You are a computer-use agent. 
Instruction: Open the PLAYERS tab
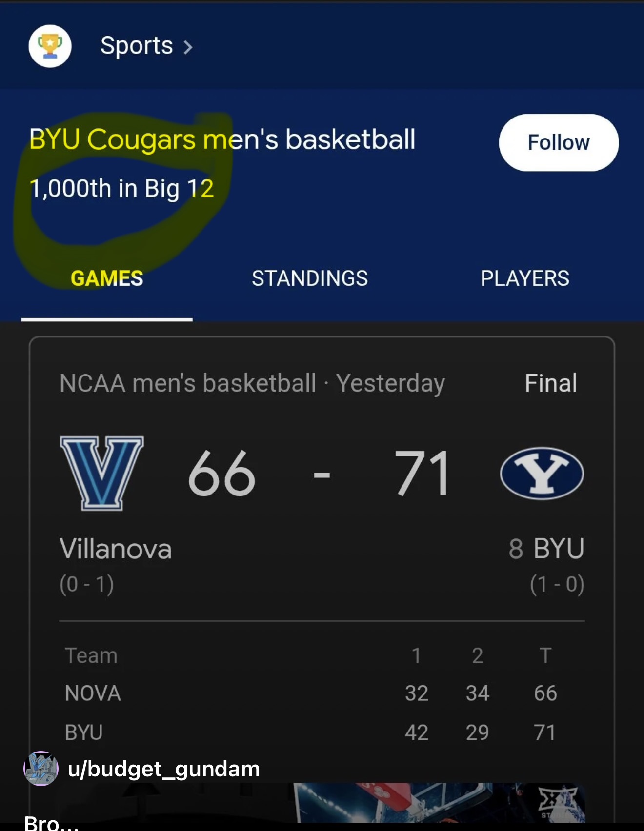click(524, 278)
